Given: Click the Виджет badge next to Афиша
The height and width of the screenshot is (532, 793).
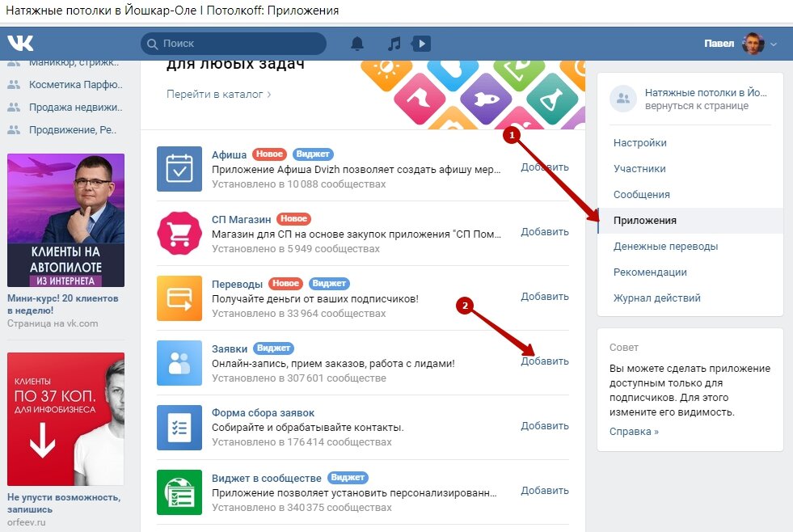Looking at the screenshot, I should point(313,154).
